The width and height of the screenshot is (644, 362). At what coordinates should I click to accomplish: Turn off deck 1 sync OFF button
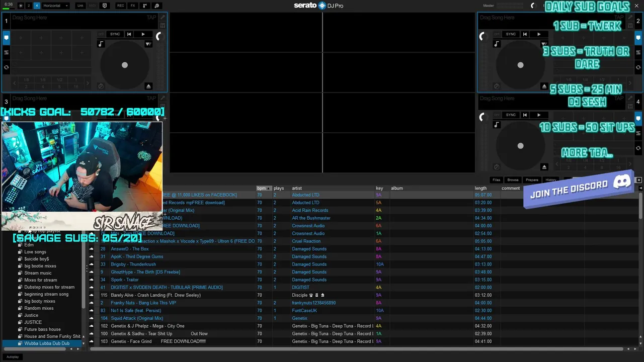[101, 34]
